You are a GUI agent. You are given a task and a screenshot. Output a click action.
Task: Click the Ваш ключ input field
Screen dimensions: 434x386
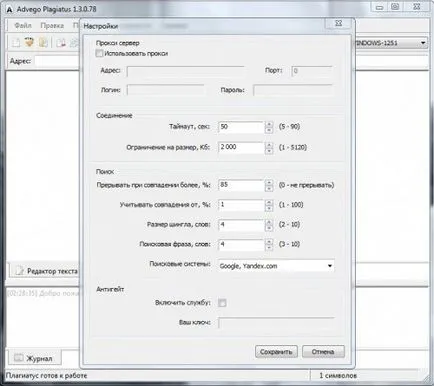[276, 323]
